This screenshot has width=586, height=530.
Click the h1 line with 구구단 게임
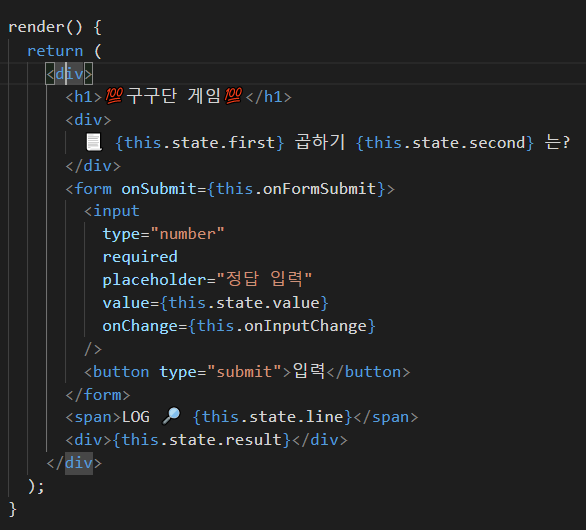178,96
